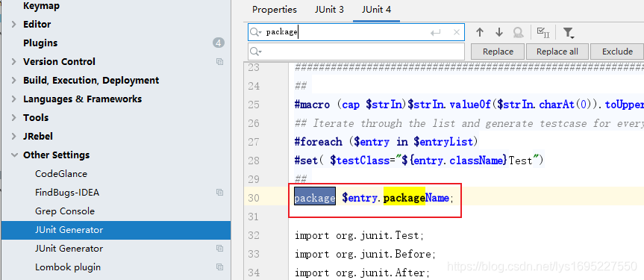644x280 pixels.
Task: Click the selected word package on line 30
Action: (x=315, y=198)
